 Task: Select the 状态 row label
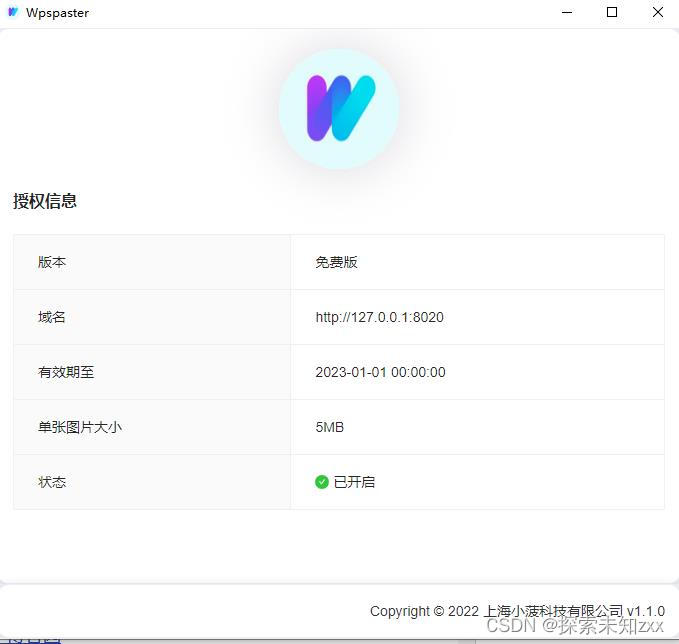(x=52, y=482)
